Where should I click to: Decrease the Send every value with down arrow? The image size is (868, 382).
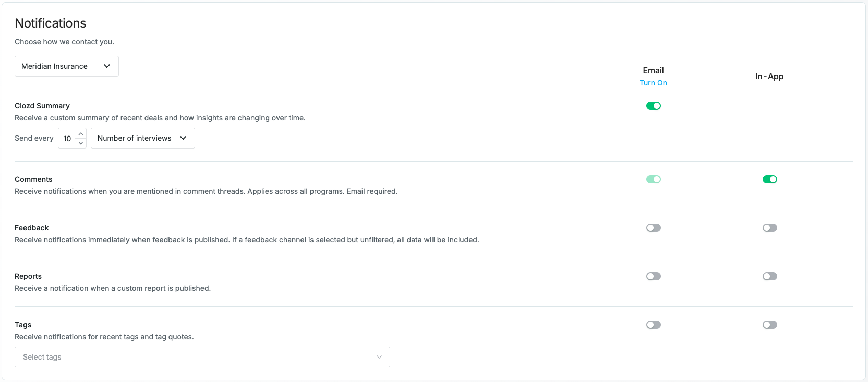click(x=81, y=143)
